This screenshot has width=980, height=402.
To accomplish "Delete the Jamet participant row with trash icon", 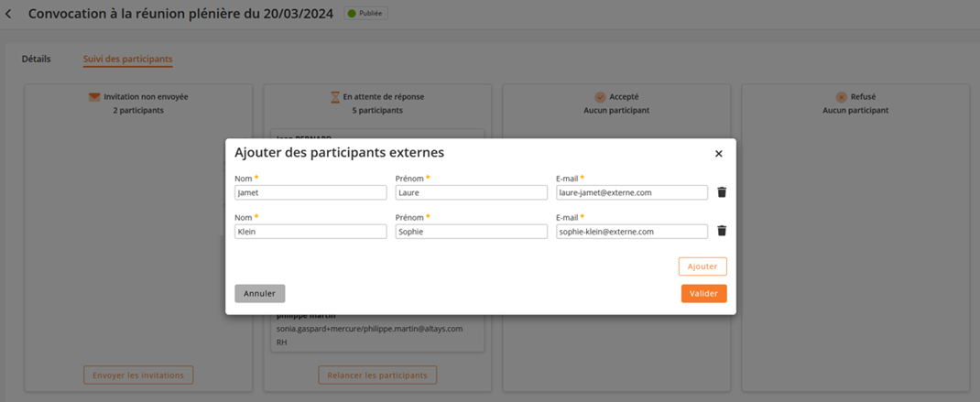I will pos(722,192).
